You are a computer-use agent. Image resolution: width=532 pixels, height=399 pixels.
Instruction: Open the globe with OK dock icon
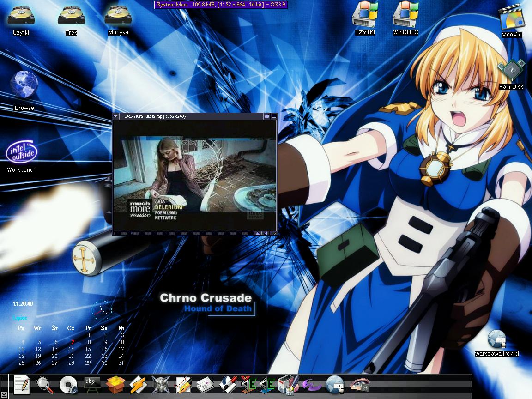pos(335,385)
